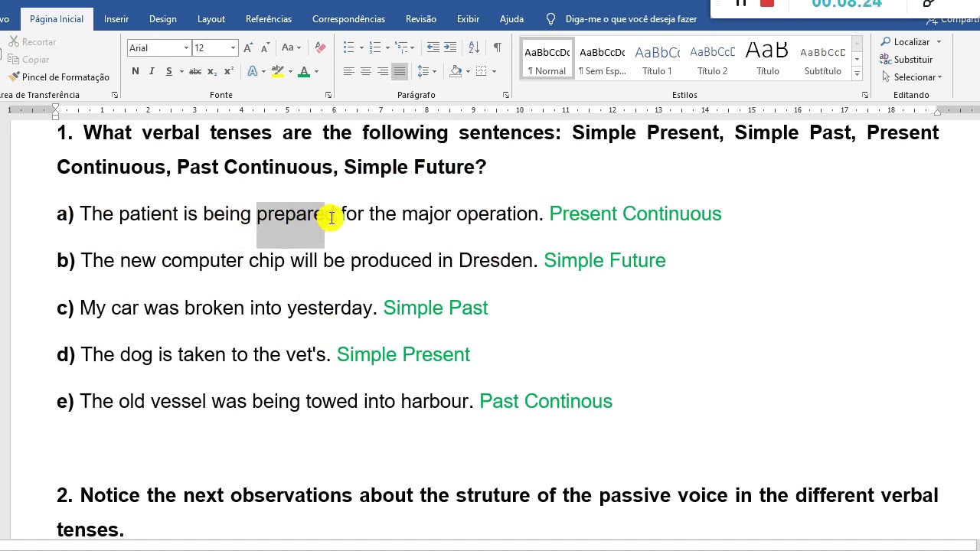
Task: Decrease paragraph indent
Action: click(x=433, y=48)
